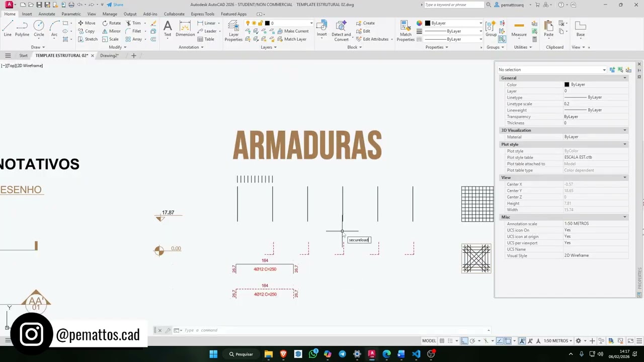Switch to the Parametric tab
644x362 pixels.
[x=71, y=14]
